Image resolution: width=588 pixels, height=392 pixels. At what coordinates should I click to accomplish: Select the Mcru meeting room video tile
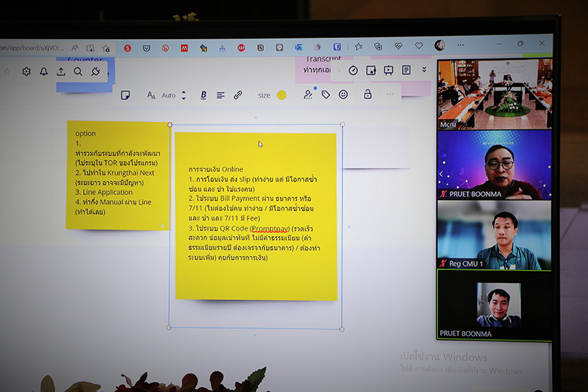tap(494, 94)
